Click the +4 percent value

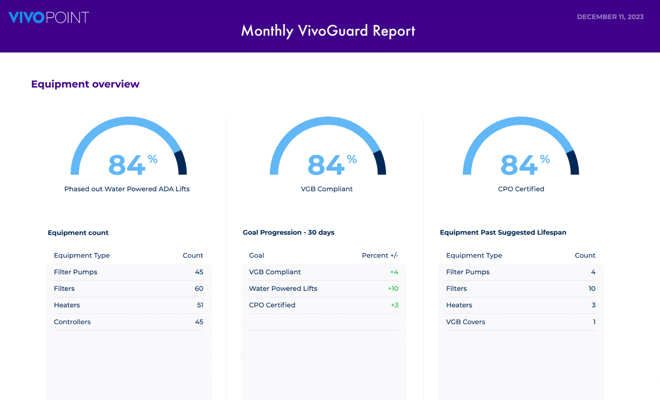click(x=394, y=272)
